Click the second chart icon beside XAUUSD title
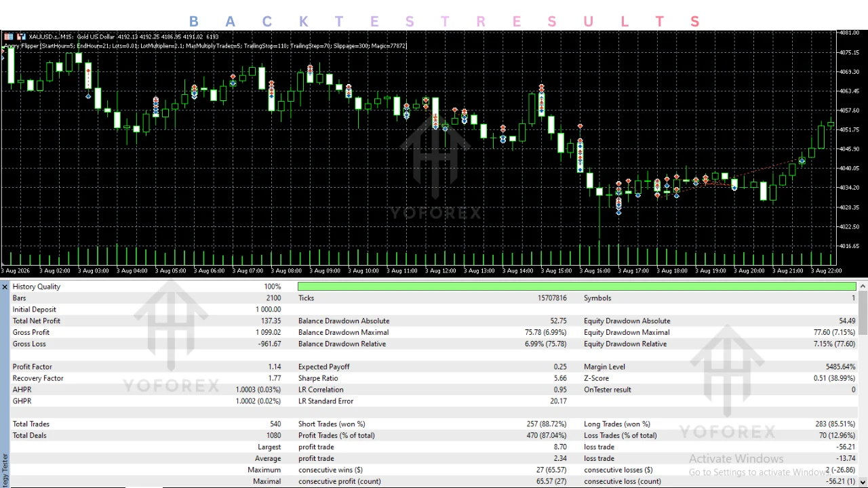This screenshot has width=868, height=488. [x=22, y=37]
